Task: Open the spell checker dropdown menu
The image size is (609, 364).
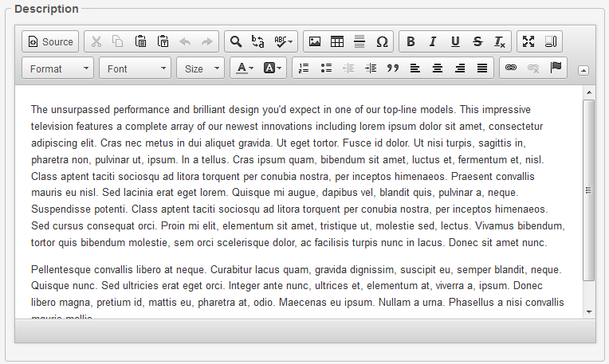Action: [x=284, y=41]
